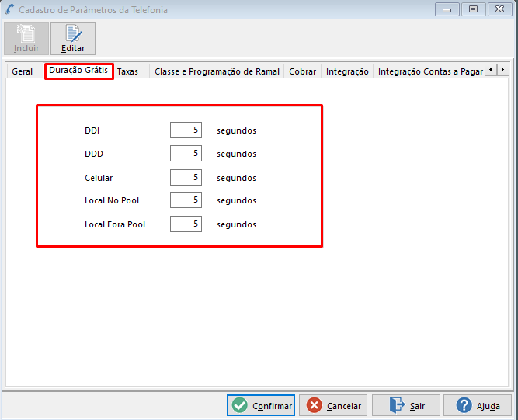Click the Cancelar button
The width and height of the screenshot is (518, 420).
click(x=333, y=405)
